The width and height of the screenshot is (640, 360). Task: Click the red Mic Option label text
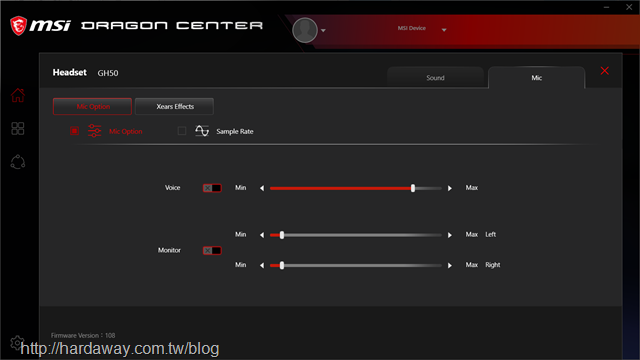(x=126, y=131)
